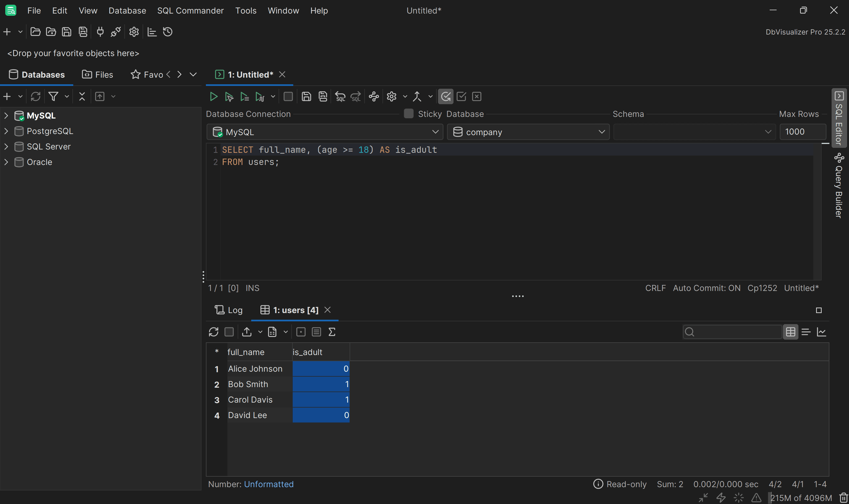This screenshot has height=504, width=849.
Task: Open the Format SQL icon
Action: click(x=374, y=97)
